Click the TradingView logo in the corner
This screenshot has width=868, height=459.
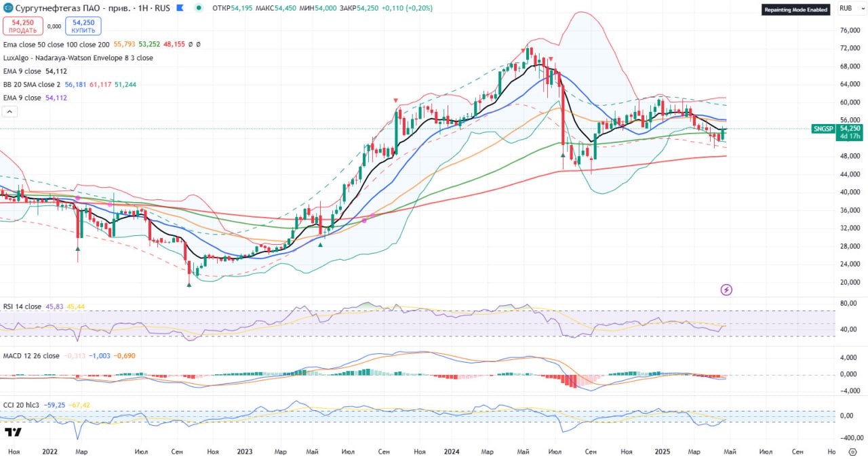(12, 432)
